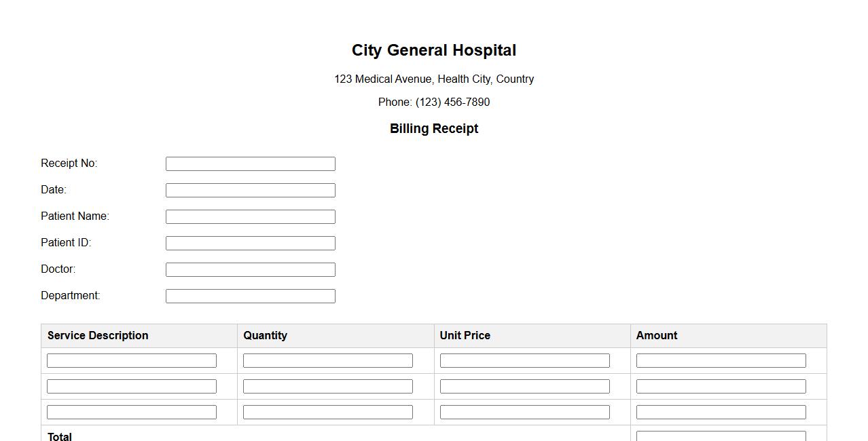
Task: Select second row Service Description field
Action: click(x=132, y=387)
